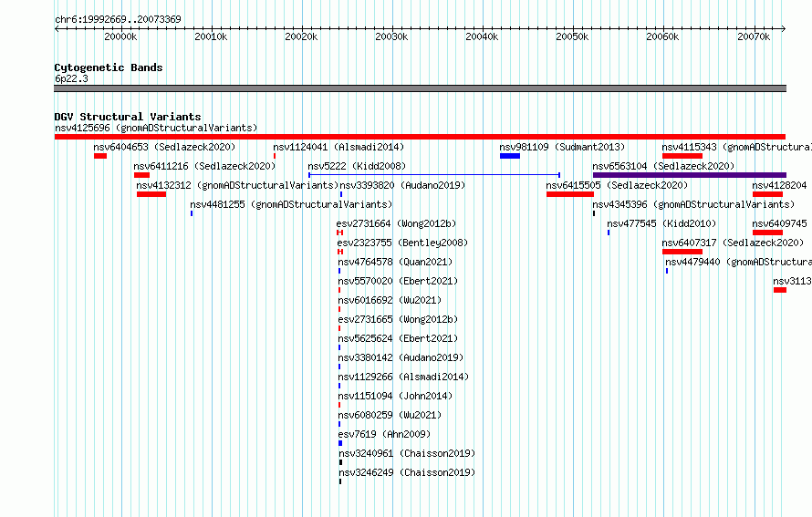Viewport: 812px width, 517px height.
Task: Click nsv3246249 (Chaisson2019) label
Action: click(407, 472)
